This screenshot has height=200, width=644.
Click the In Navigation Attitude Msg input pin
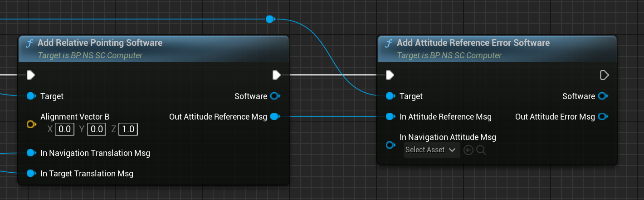tap(390, 145)
